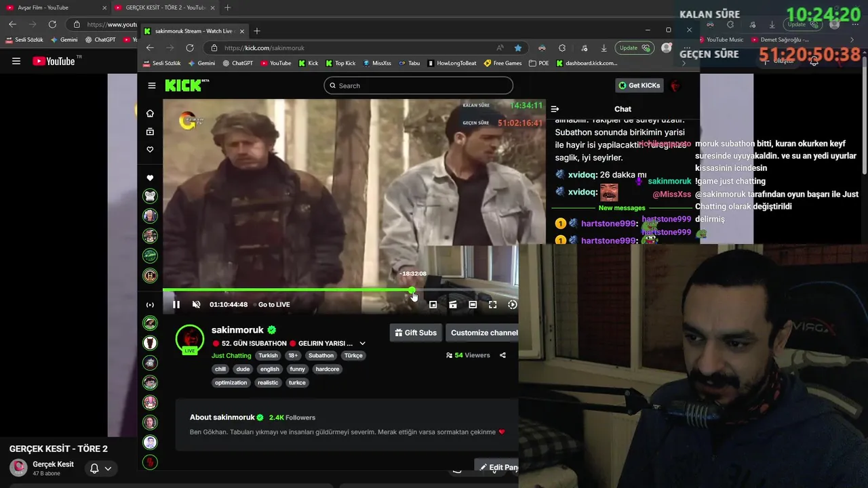The image size is (868, 488).
Task: Select the Turkish language tag
Action: tap(268, 355)
